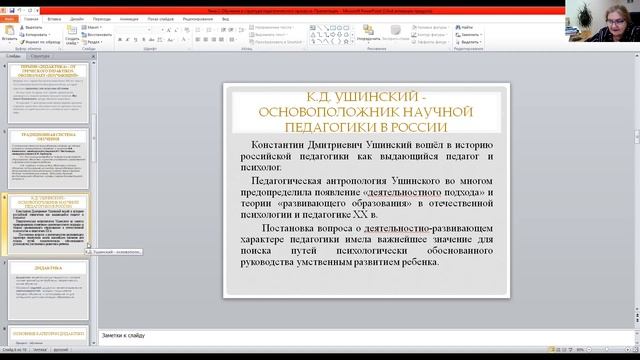Open Направление текста (Text Direction) dropdown
Viewport: 640px width, 360px height.
click(271, 27)
